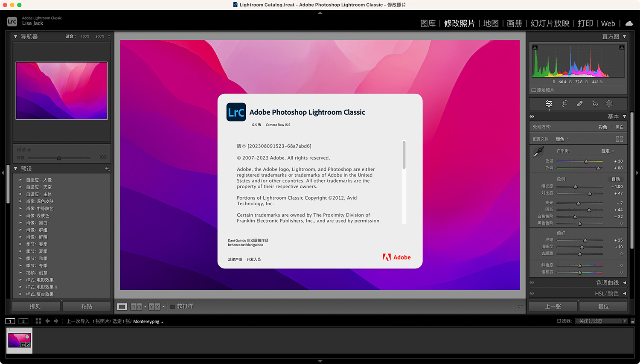Go back with filmstrip left arrow

pos(47,321)
